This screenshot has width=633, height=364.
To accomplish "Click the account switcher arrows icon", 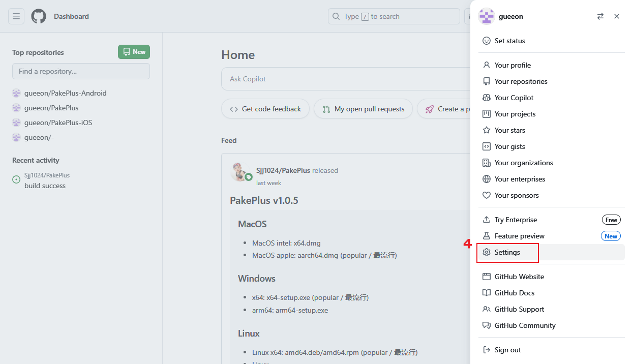I will tap(600, 16).
